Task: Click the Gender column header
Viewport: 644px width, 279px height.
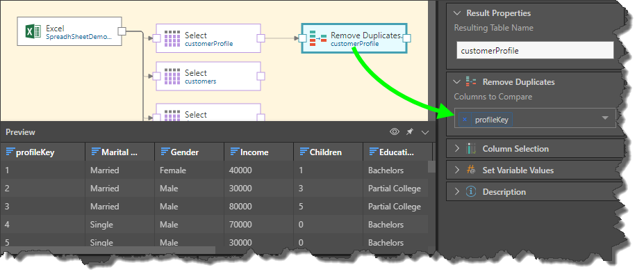Action: coord(184,152)
